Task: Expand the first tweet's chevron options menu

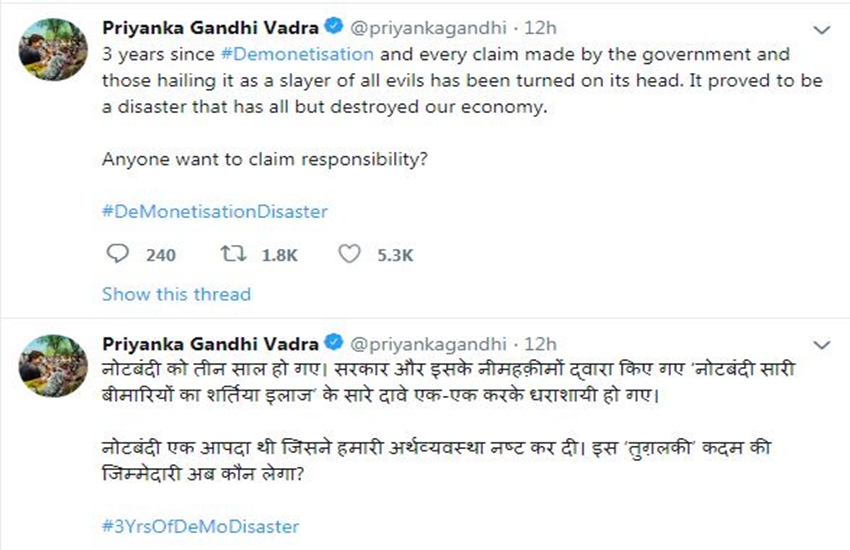Action: click(822, 28)
